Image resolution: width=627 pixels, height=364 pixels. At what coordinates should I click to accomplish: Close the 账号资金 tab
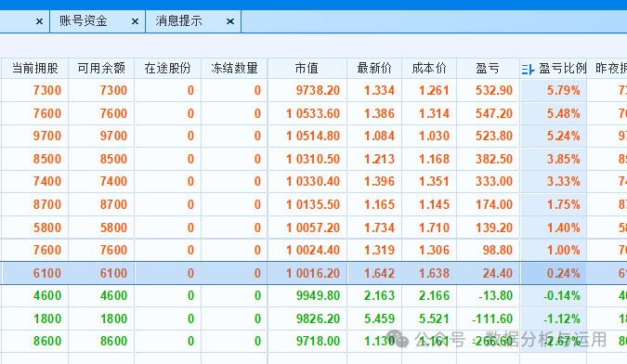(136, 21)
